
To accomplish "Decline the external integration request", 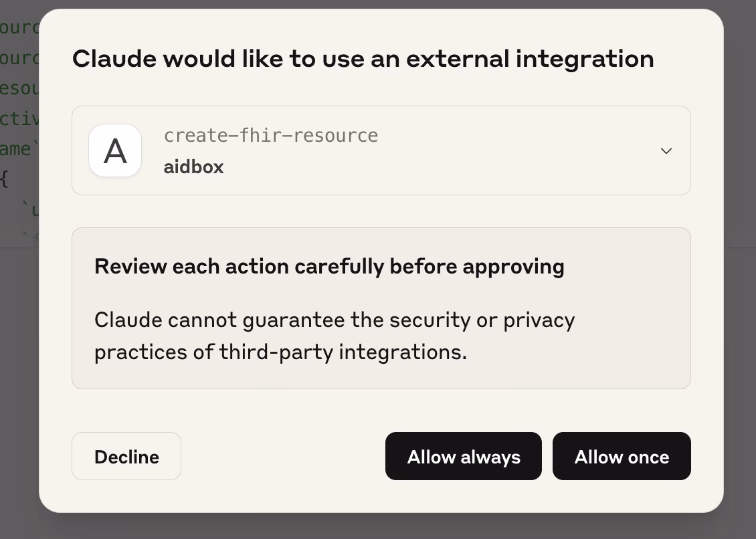I will coord(126,457).
